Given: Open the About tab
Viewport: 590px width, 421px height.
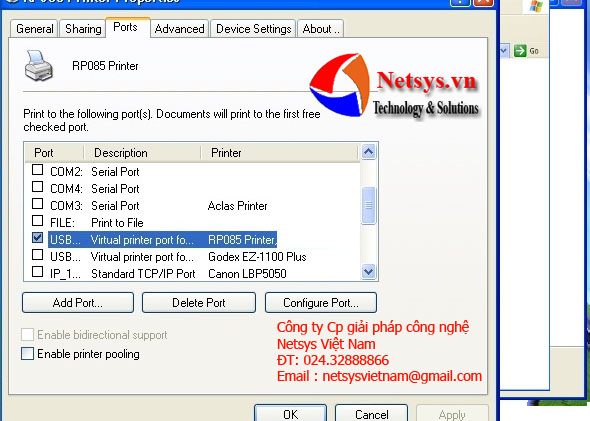Looking at the screenshot, I should (x=321, y=29).
